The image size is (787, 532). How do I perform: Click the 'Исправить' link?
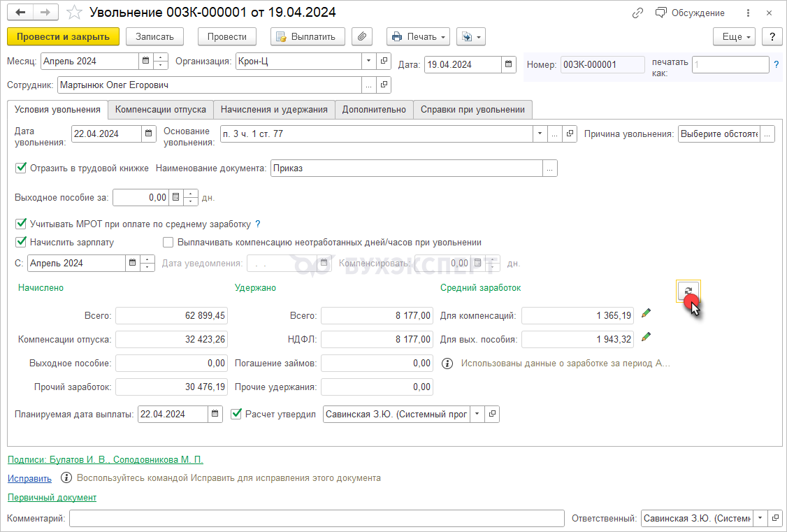[x=29, y=479]
